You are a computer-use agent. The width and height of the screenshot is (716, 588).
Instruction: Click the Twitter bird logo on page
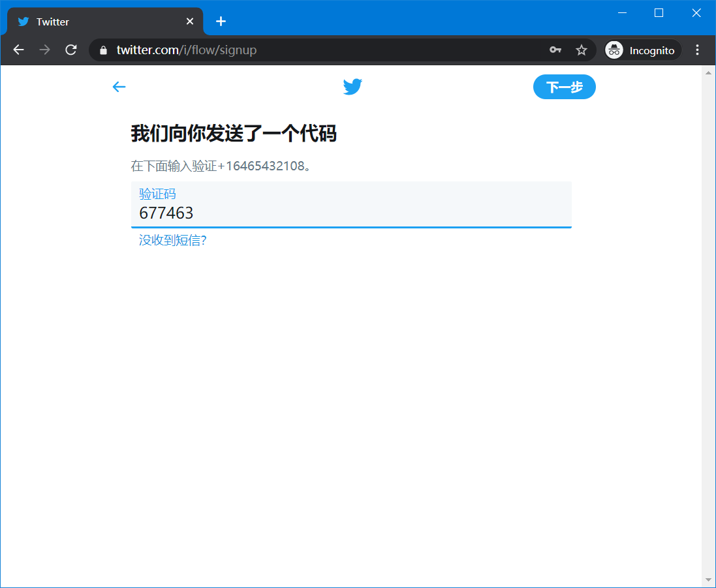tap(352, 87)
